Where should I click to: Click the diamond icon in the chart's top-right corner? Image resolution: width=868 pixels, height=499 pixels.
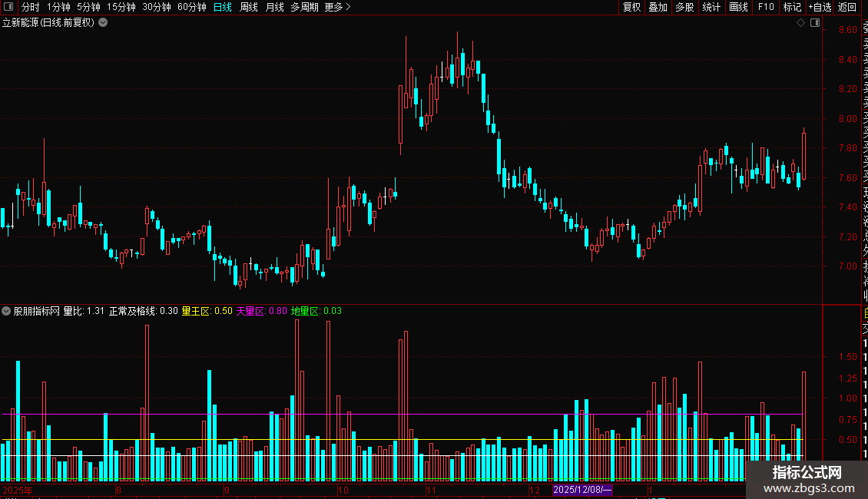[800, 23]
